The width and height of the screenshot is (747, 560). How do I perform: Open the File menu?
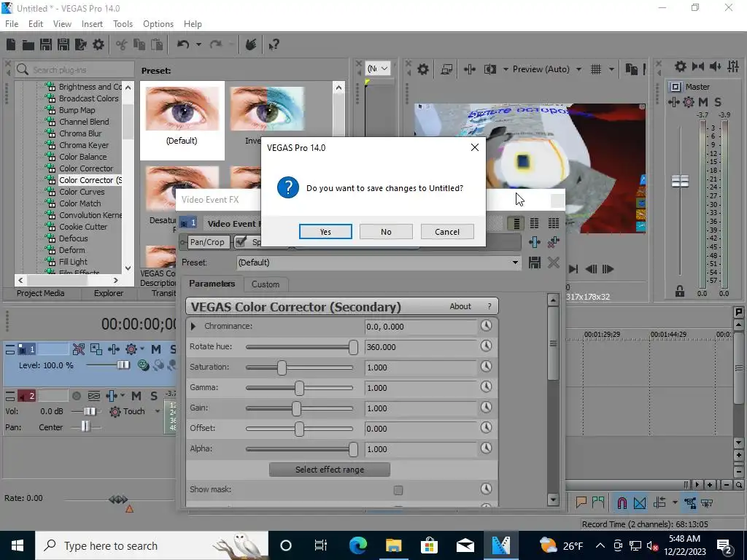pyautogui.click(x=12, y=24)
